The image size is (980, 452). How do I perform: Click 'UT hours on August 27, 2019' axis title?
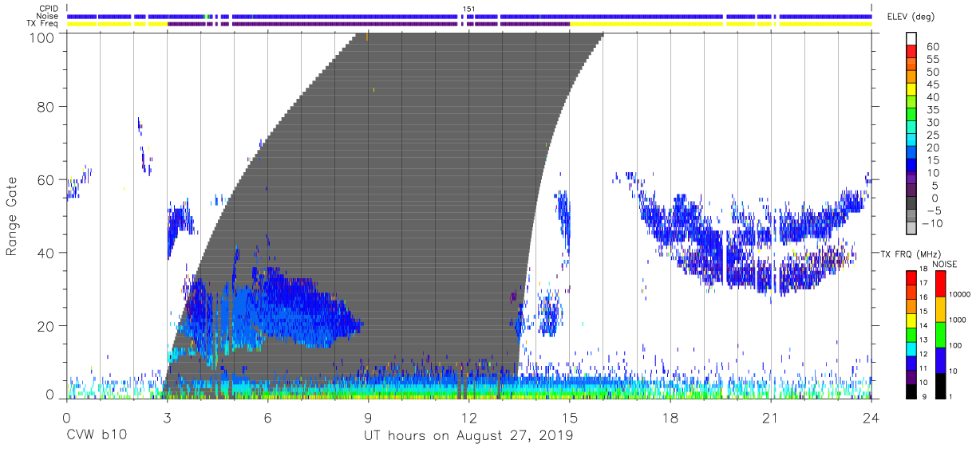pos(468,437)
